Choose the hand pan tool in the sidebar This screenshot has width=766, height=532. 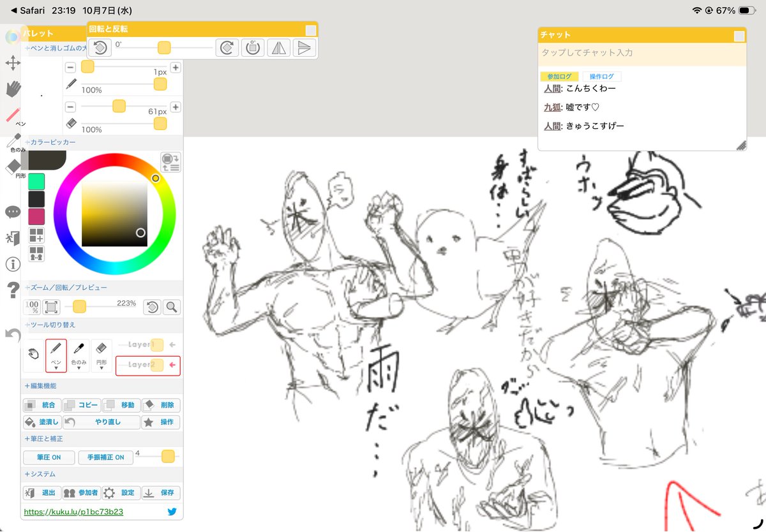click(x=13, y=89)
